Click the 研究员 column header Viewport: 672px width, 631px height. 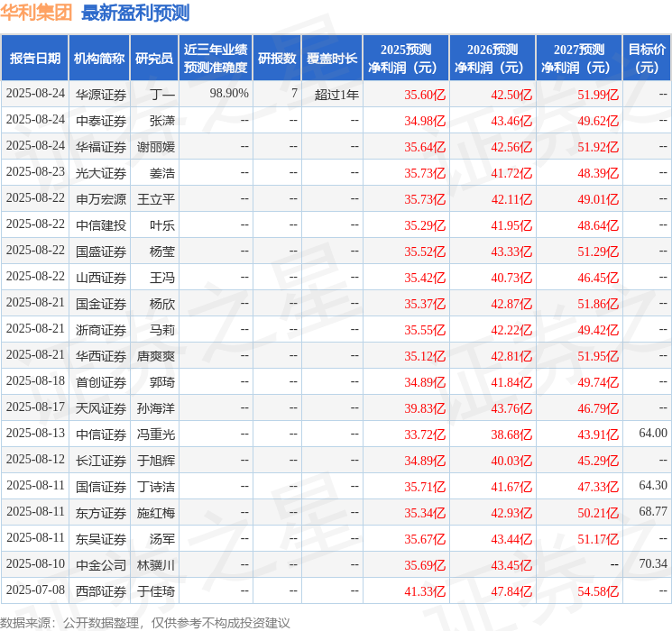point(154,59)
